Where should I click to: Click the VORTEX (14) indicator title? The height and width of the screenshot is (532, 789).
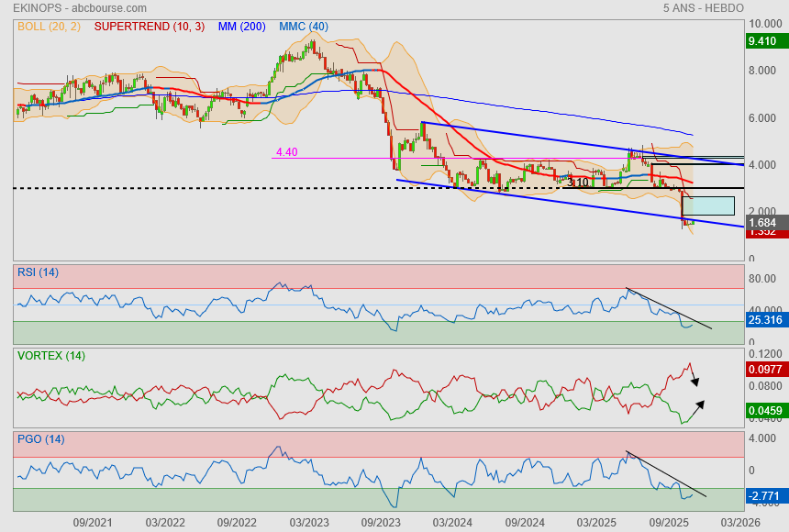click(51, 356)
